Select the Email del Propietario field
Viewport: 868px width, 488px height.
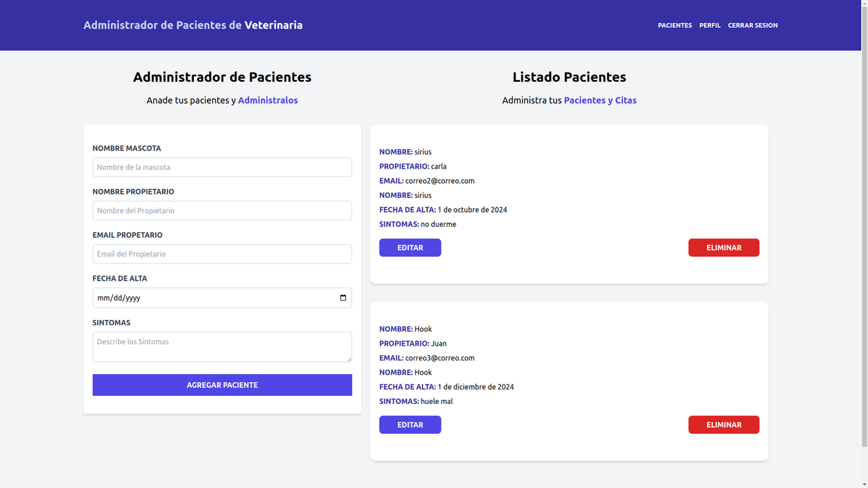point(222,254)
